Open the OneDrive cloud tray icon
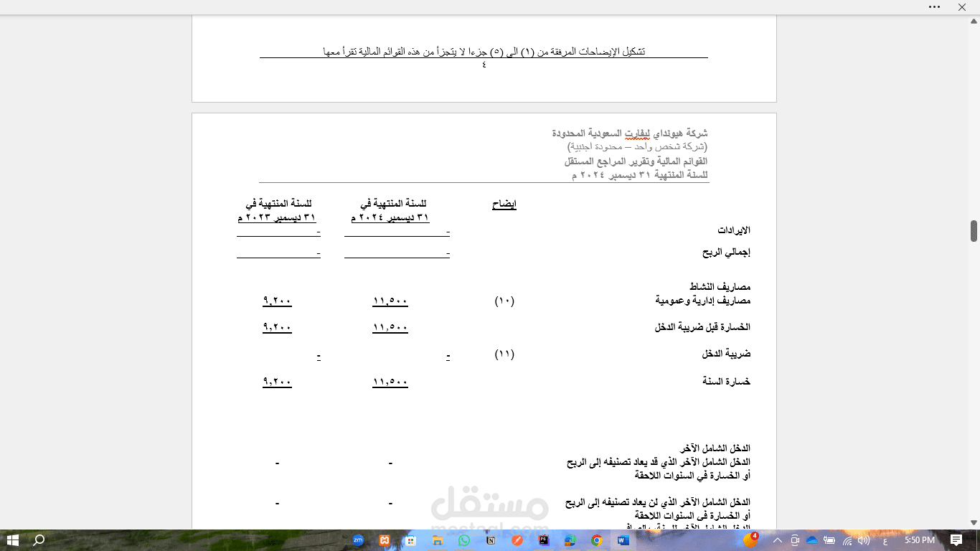Viewport: 980px width, 551px height. [812, 540]
